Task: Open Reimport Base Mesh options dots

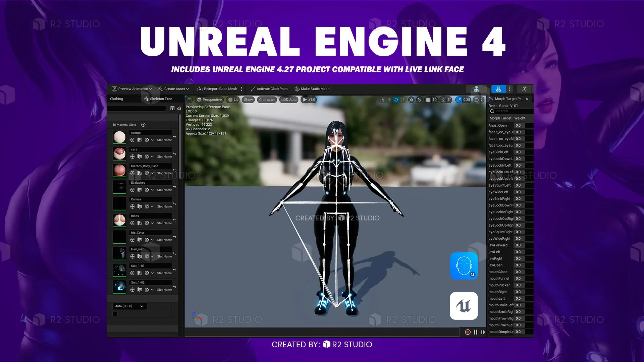Action: tap(241, 89)
